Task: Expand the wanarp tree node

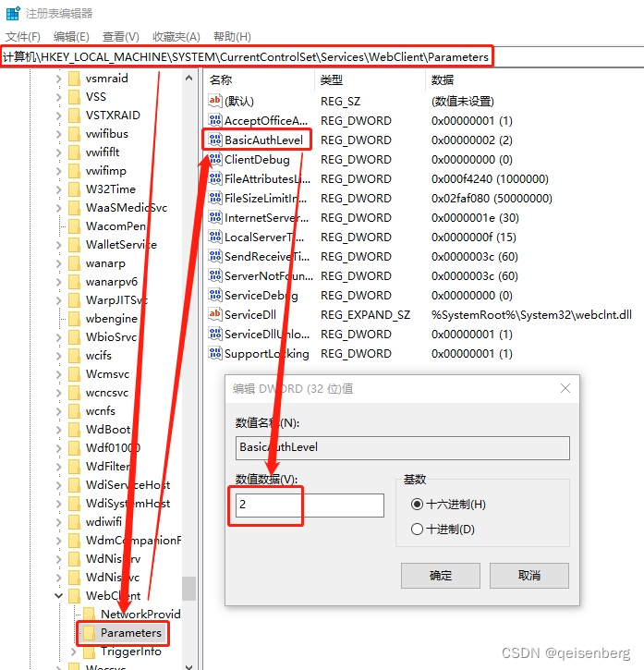Action: (x=58, y=263)
